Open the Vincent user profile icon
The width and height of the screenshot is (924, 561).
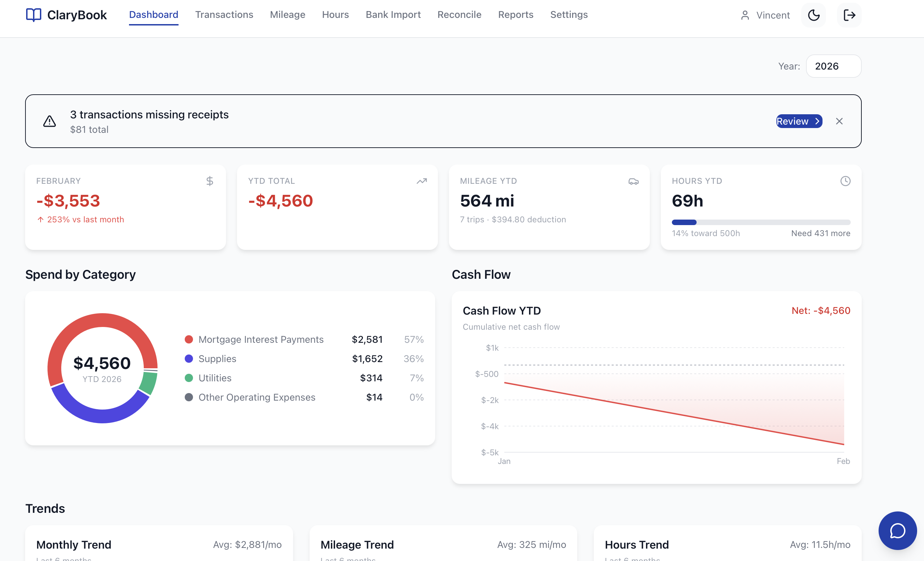pos(745,15)
